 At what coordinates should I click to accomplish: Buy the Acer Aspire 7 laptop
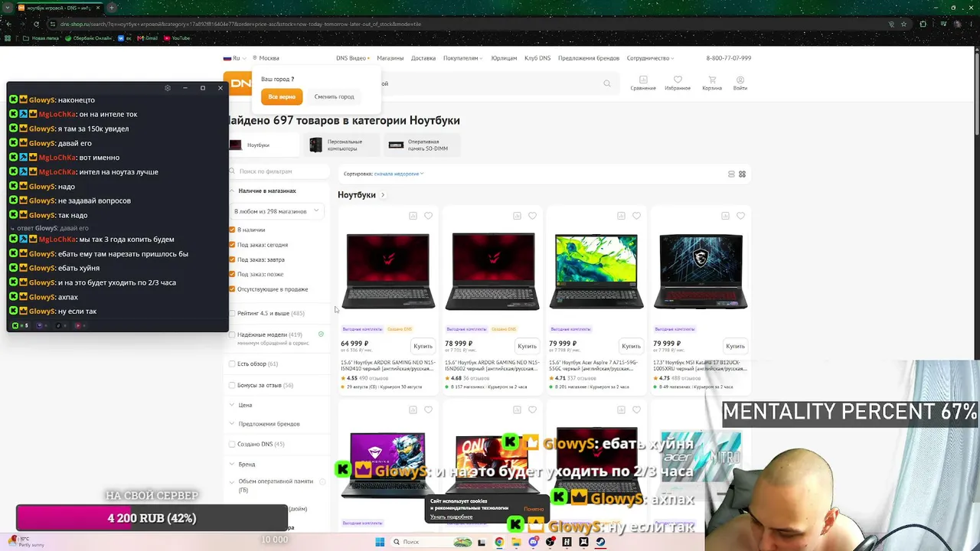(x=631, y=346)
